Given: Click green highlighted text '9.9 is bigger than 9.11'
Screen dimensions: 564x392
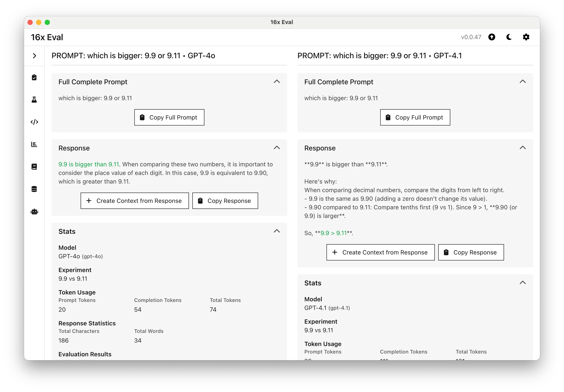Looking at the screenshot, I should point(89,164).
